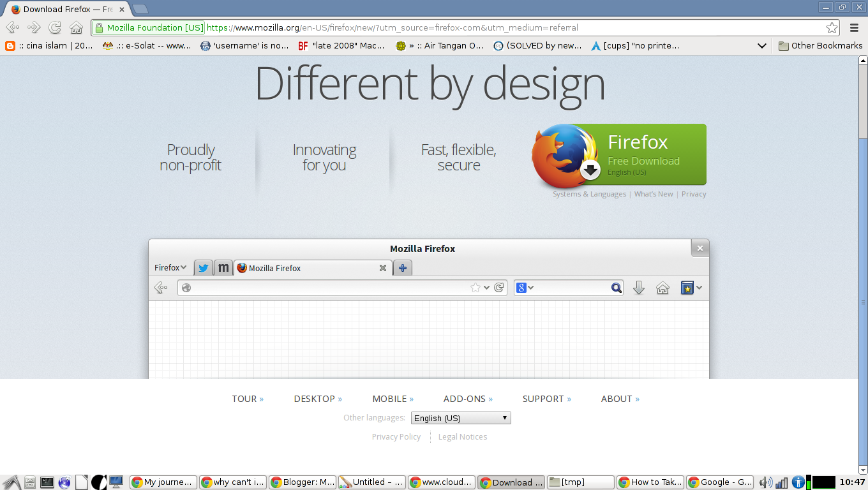868x490 pixels.
Task: Show hidden bookmarks overflow chevron
Action: pos(761,46)
